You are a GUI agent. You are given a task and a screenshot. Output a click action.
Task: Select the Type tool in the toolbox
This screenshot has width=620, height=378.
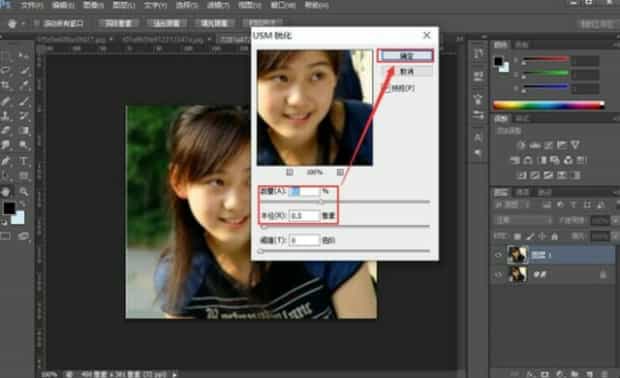coord(23,161)
